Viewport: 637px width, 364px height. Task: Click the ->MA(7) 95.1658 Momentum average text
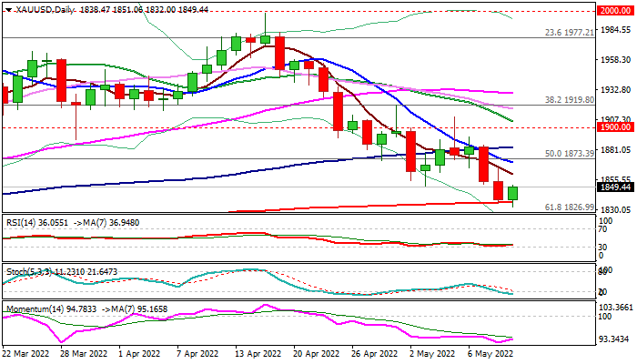(x=134, y=309)
